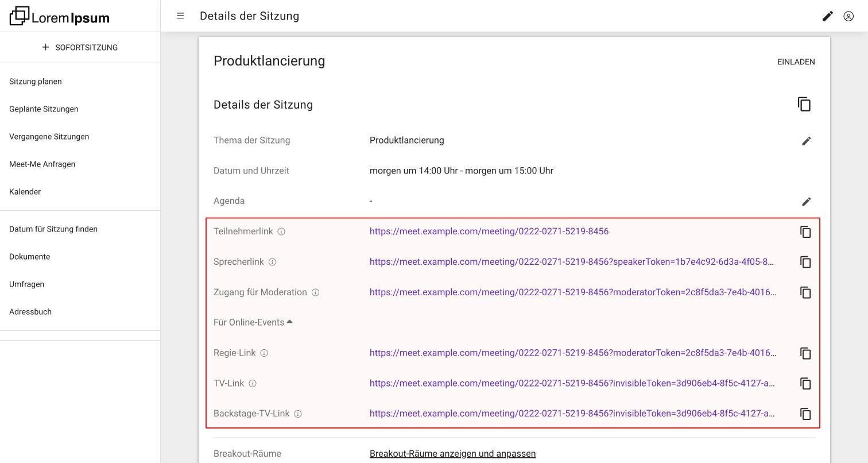Open the Teilnehmerlink meeting URL
The height and width of the screenshot is (463, 868).
point(489,232)
